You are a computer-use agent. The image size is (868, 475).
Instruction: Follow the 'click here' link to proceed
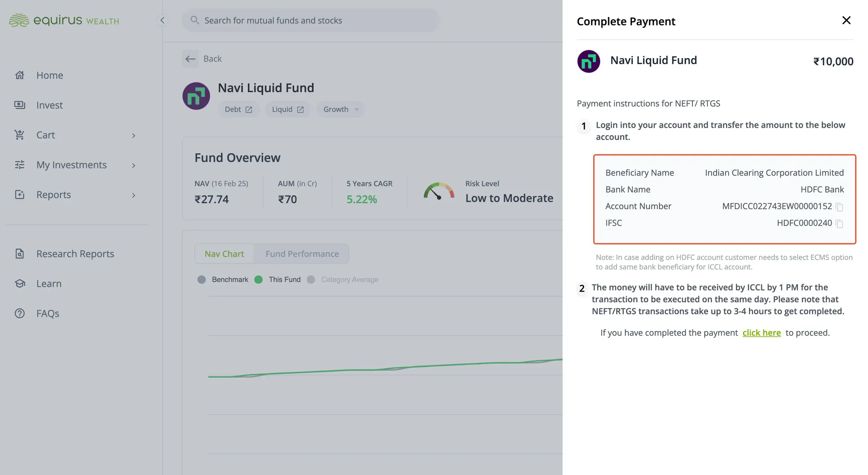click(762, 332)
